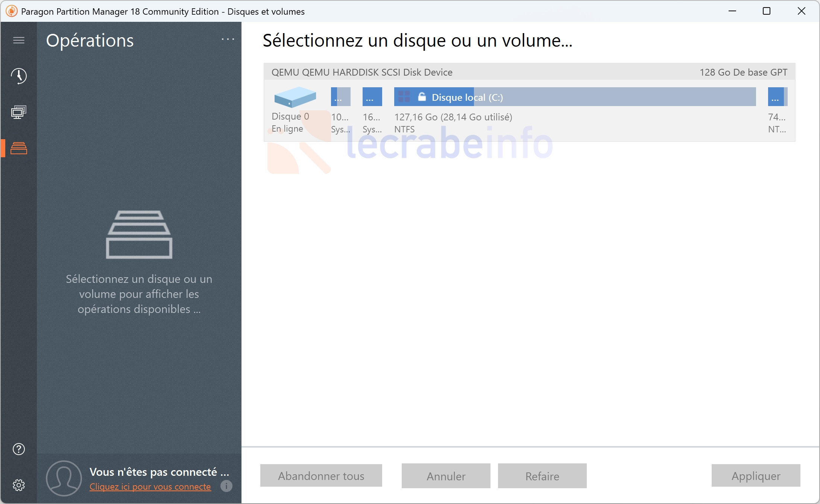Viewport: 820px width, 504px height.
Task: Click the user account avatar icon
Action: 64,478
